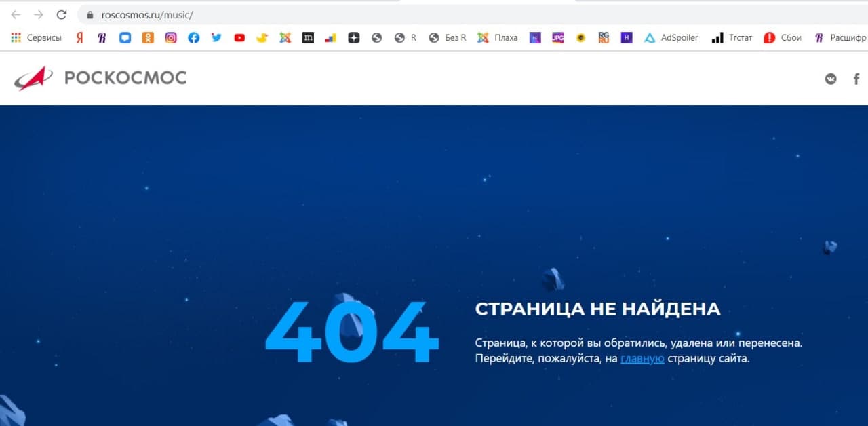Open the colorful bar chart bookmark

click(331, 38)
